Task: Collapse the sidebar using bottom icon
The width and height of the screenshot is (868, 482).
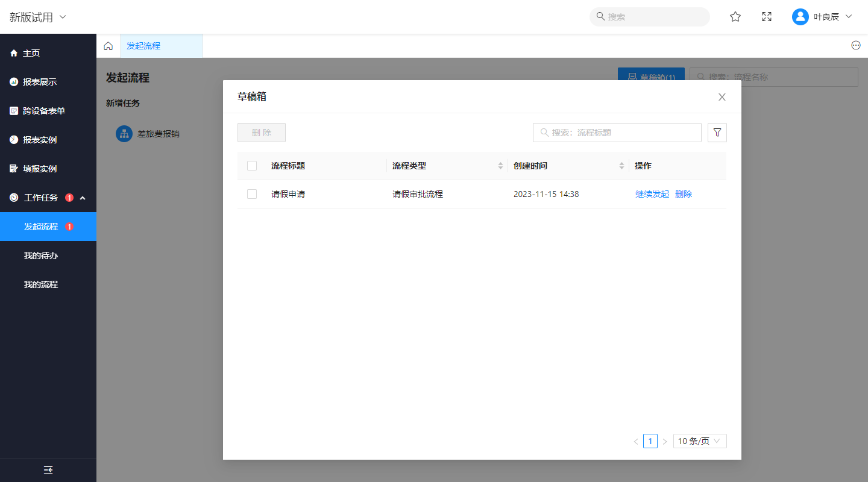Action: tap(48, 470)
